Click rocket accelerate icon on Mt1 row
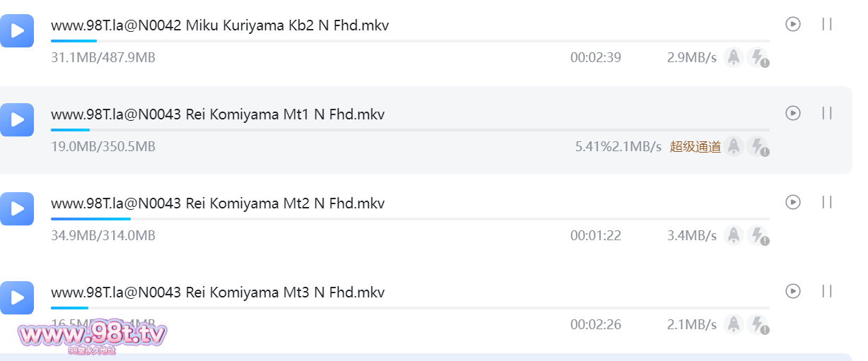The width and height of the screenshot is (868, 361). (x=734, y=146)
